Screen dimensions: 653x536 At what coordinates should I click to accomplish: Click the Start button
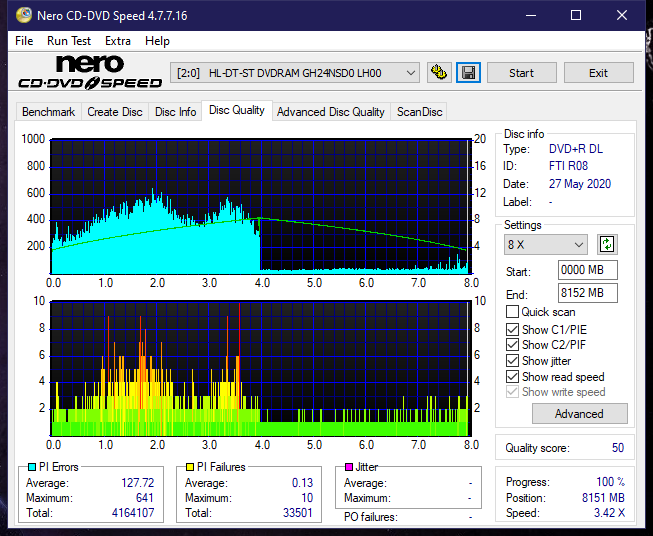521,73
